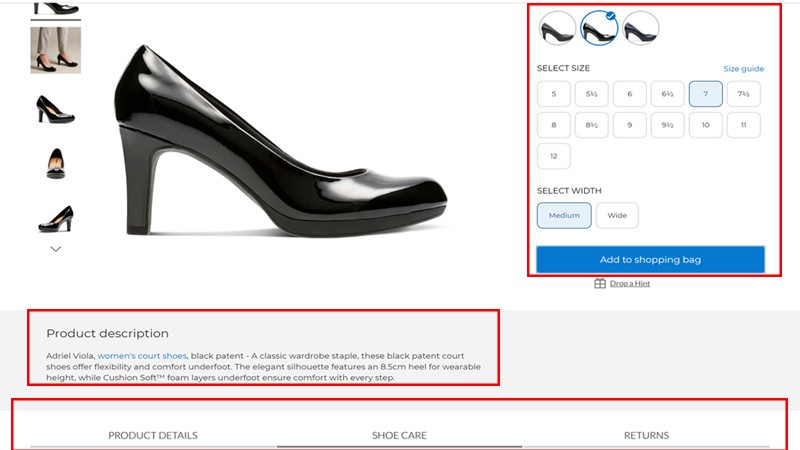Open the Returns tab
The image size is (800, 450).
(646, 435)
